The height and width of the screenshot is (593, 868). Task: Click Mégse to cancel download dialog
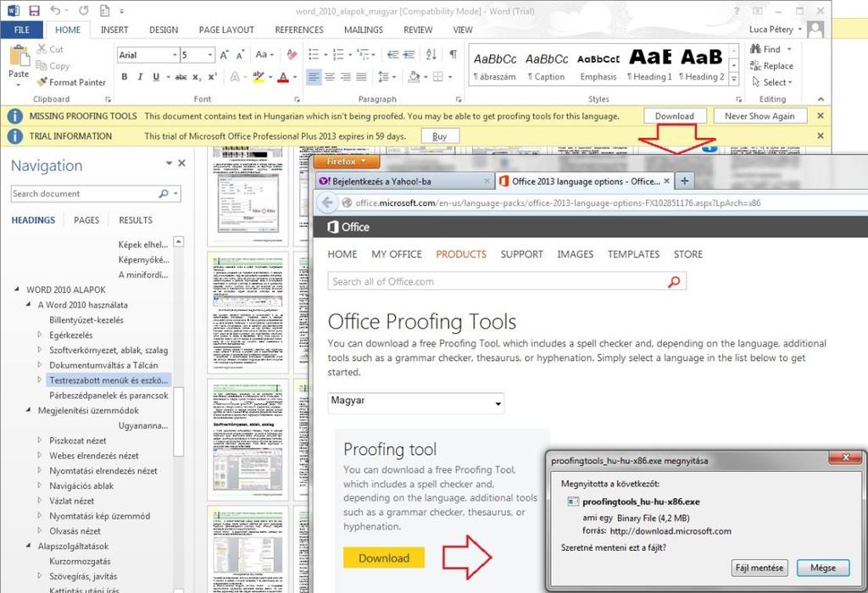tap(823, 568)
